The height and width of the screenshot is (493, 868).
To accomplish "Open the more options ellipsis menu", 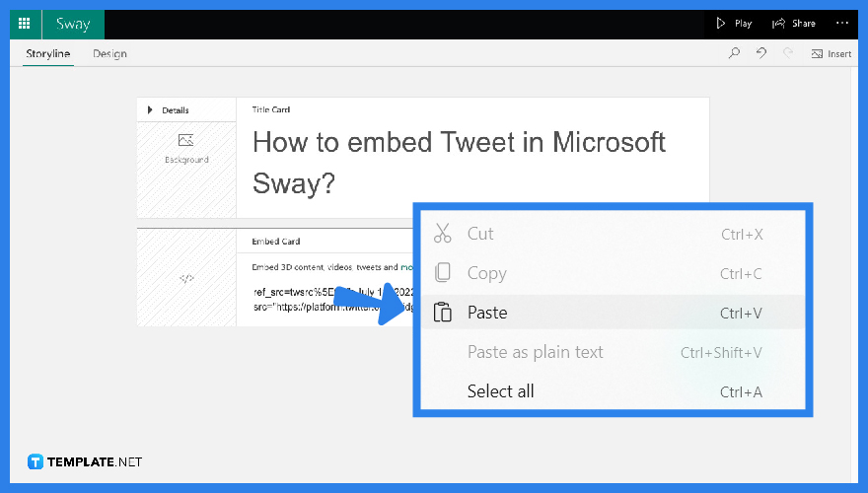I will (x=842, y=24).
